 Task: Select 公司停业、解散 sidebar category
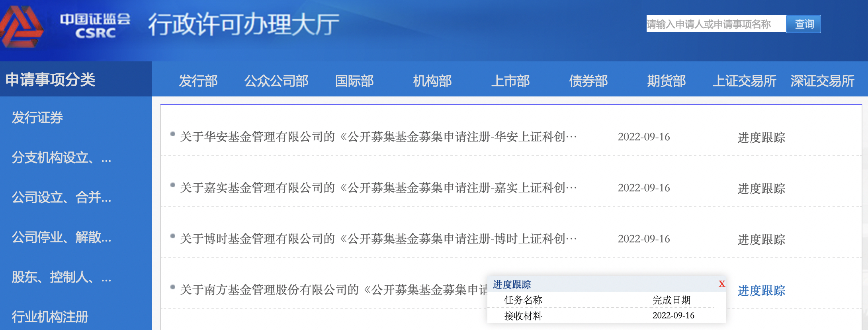click(61, 237)
